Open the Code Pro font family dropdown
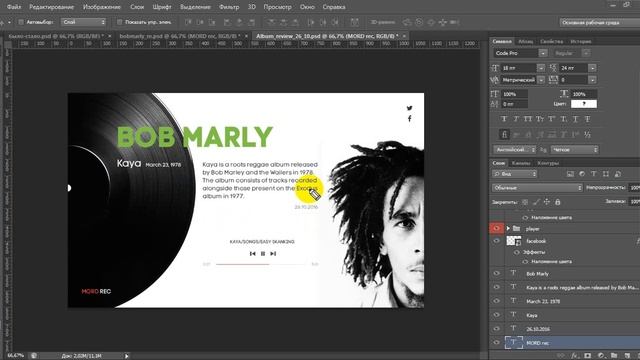Viewport: 640px width, 360px height. click(x=543, y=53)
